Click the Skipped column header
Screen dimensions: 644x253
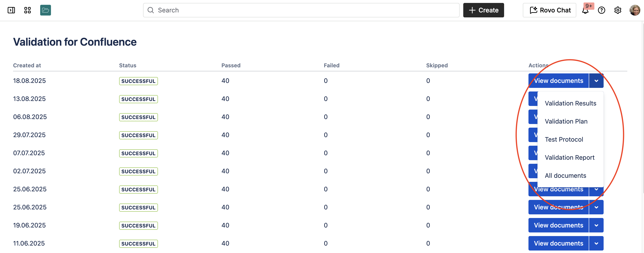pyautogui.click(x=437, y=65)
